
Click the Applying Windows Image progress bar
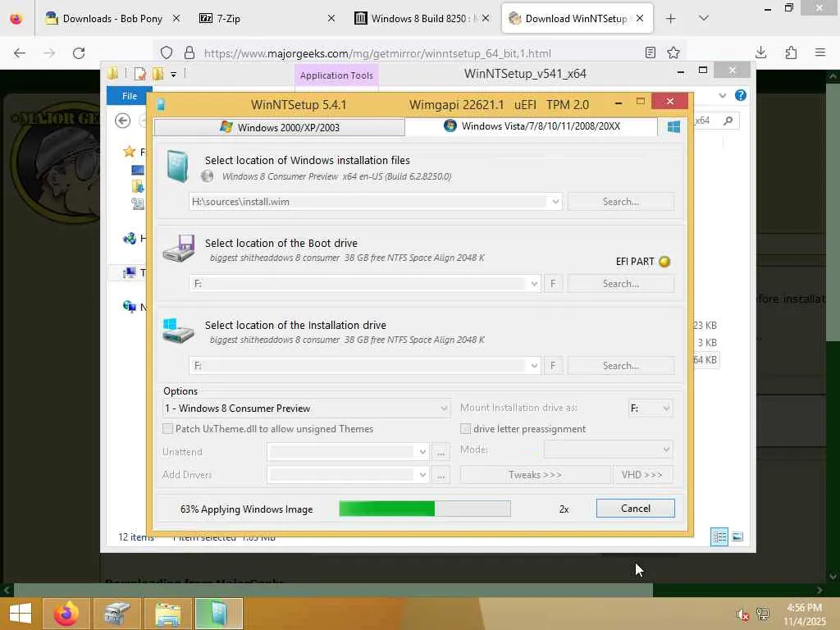pyautogui.click(x=425, y=509)
